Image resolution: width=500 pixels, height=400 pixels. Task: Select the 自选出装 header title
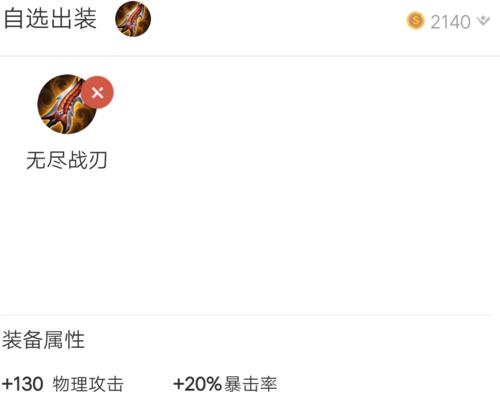50,19
